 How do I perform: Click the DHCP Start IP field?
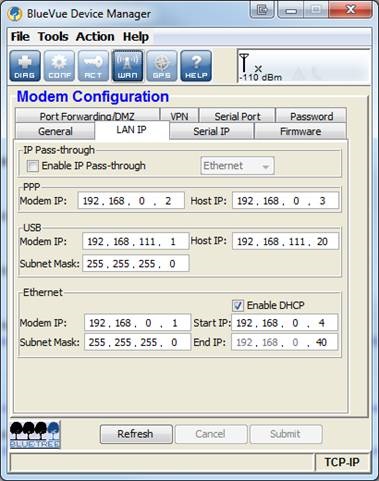[x=285, y=323]
